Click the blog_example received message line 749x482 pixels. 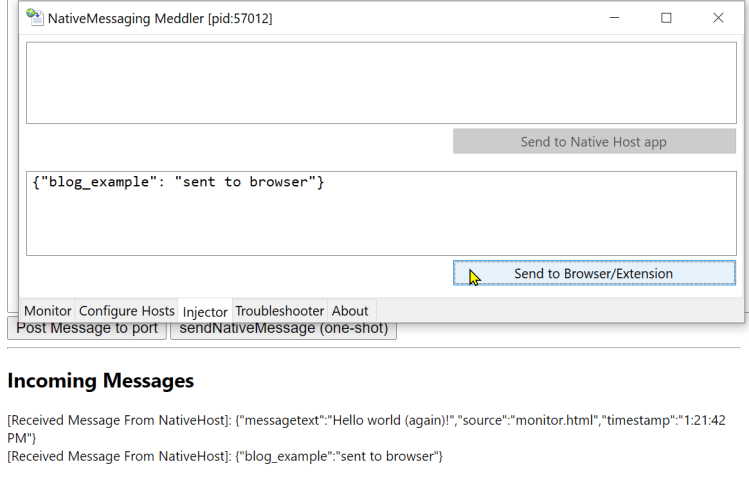pyautogui.click(x=225, y=456)
